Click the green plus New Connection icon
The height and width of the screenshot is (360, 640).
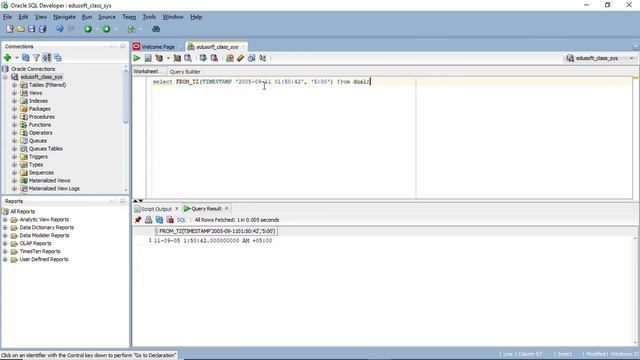(x=7, y=58)
